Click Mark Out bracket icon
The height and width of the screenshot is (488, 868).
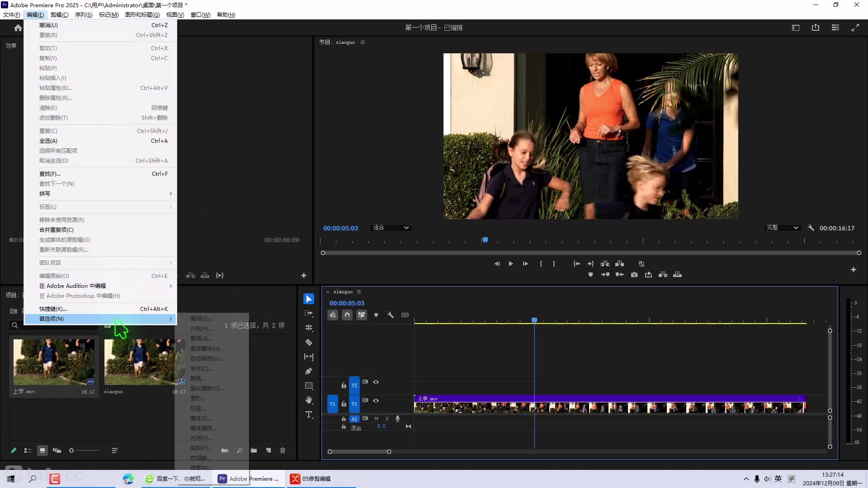pos(554,263)
